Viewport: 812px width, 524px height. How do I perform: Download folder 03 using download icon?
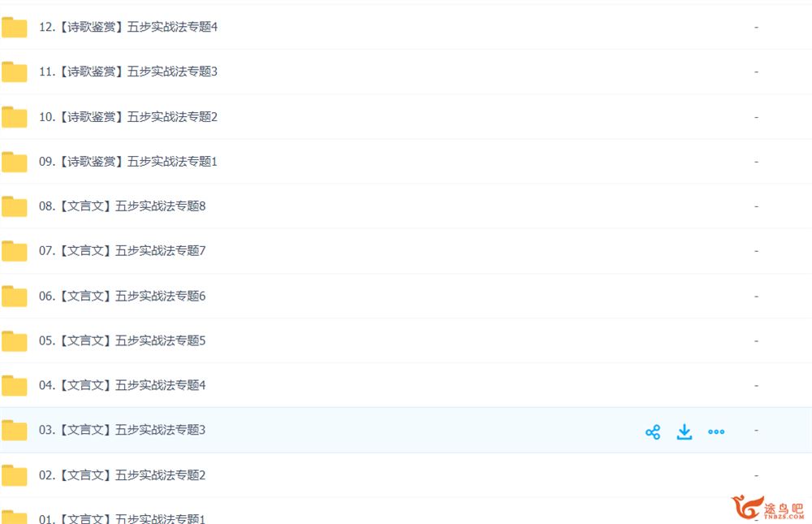click(684, 431)
